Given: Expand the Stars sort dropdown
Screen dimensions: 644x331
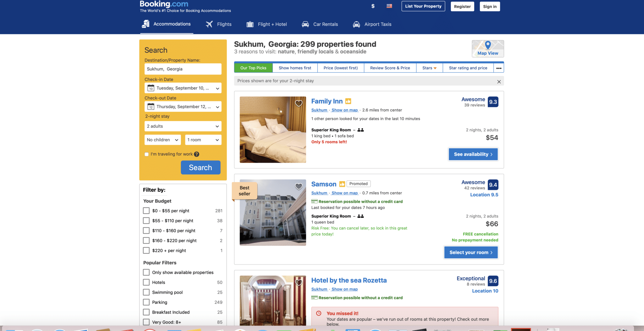Looking at the screenshot, I should coord(430,68).
